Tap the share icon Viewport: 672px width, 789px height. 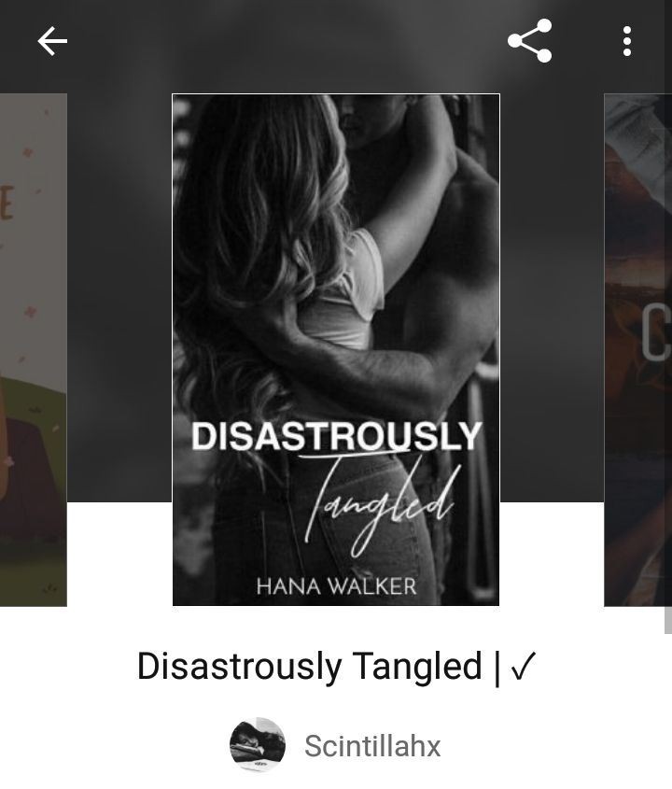[x=529, y=41]
